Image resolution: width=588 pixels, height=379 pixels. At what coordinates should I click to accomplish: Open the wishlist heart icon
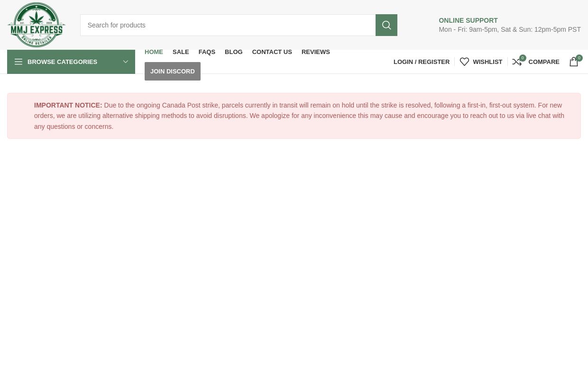click(x=464, y=62)
